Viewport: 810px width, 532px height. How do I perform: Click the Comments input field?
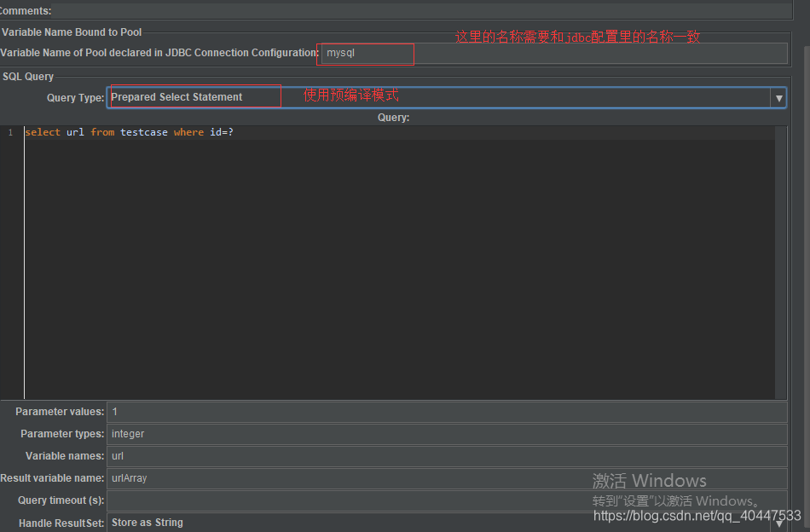[422, 11]
